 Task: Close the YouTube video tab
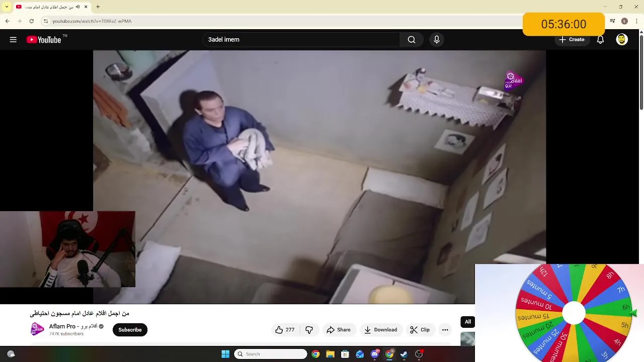tap(86, 7)
